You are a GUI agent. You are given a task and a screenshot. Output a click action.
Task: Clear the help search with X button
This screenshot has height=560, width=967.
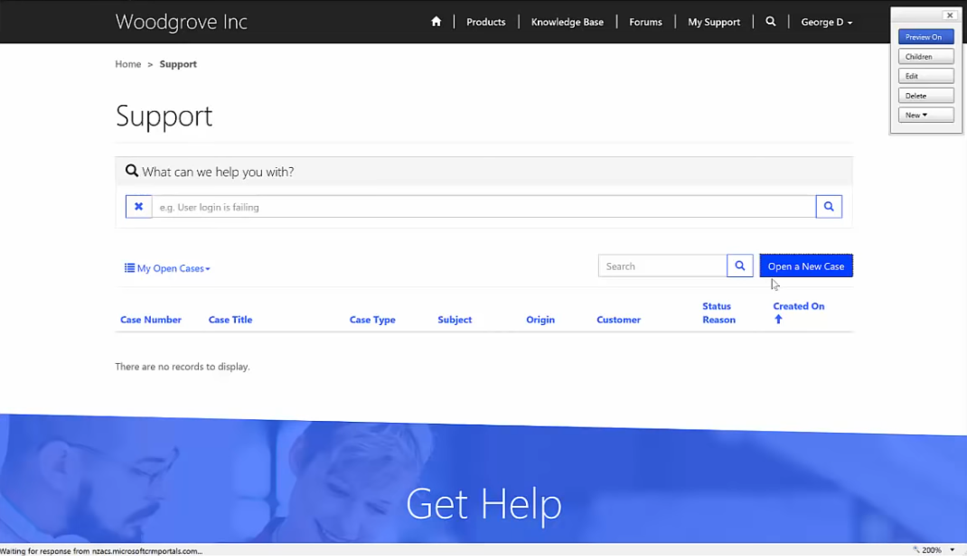coord(139,206)
